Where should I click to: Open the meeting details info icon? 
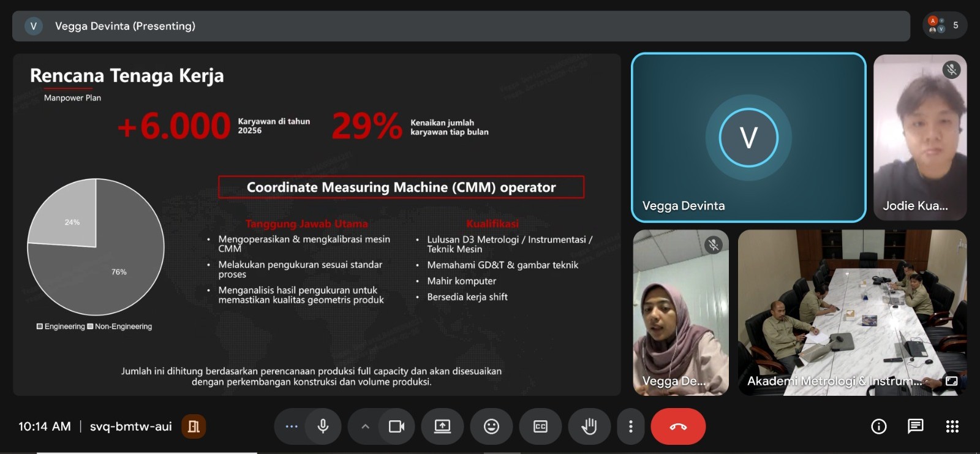pos(878,426)
